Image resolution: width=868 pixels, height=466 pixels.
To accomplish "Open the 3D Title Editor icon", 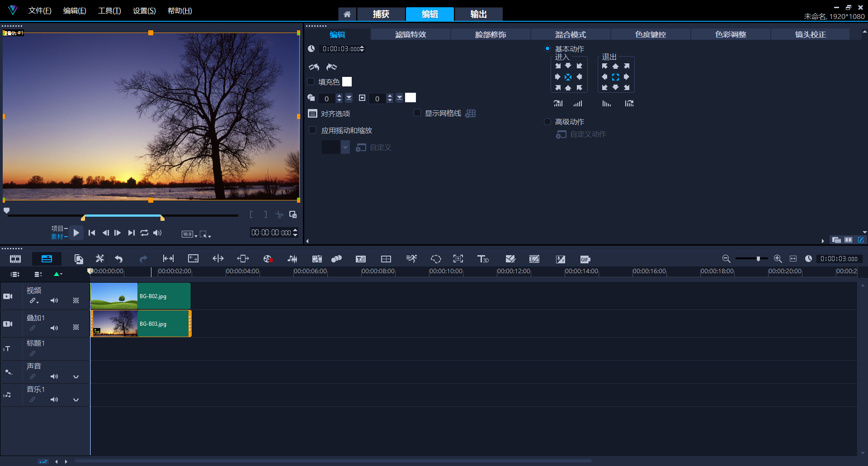I will point(483,259).
